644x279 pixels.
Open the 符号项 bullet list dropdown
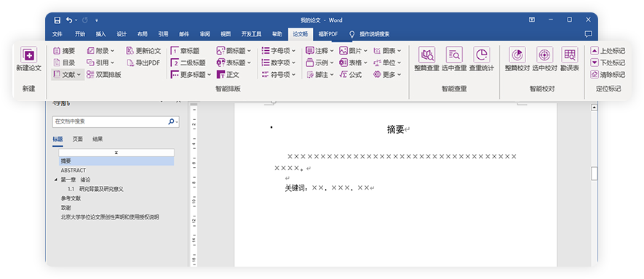(279, 75)
